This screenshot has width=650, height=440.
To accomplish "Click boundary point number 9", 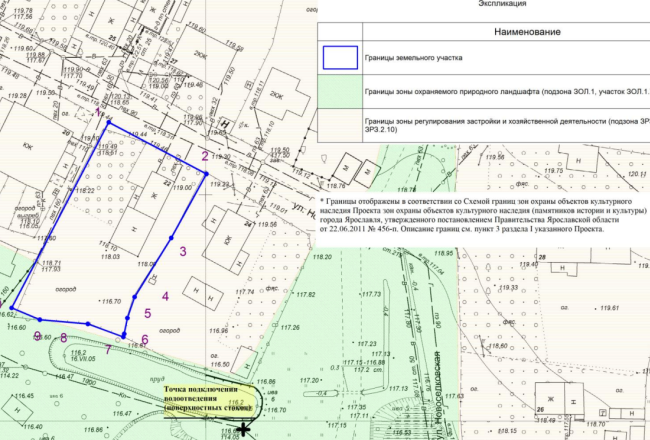I will coord(37,336).
